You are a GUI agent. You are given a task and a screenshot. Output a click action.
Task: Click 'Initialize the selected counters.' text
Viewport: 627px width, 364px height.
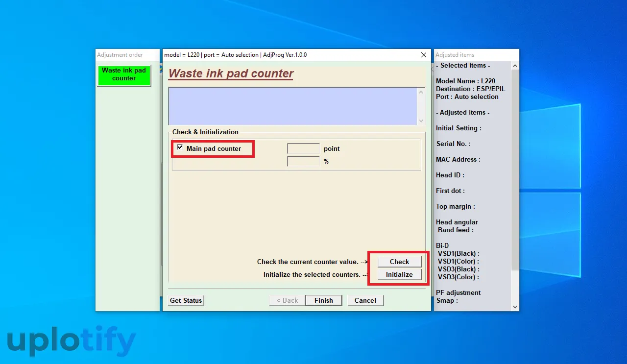tap(312, 275)
